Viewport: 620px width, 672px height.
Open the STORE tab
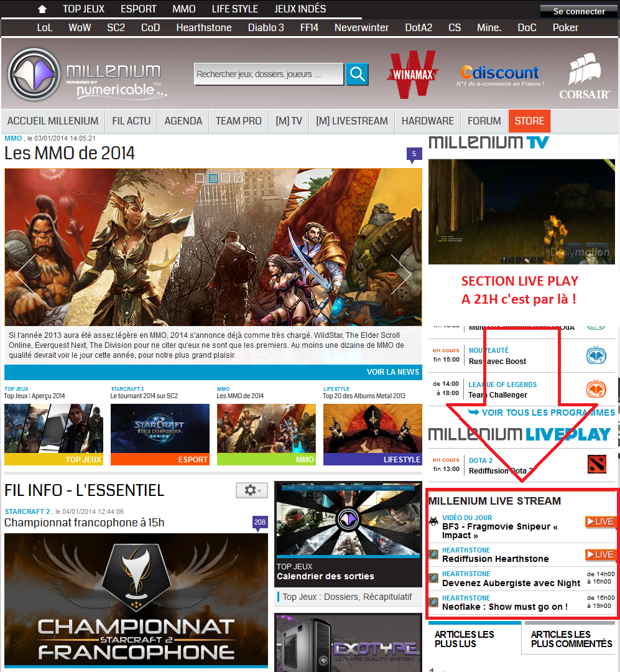(x=530, y=121)
